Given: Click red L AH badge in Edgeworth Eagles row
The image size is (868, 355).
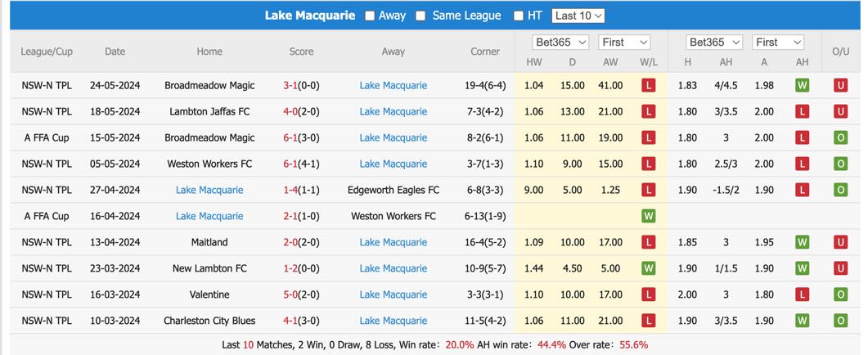Looking at the screenshot, I should pos(802,190).
